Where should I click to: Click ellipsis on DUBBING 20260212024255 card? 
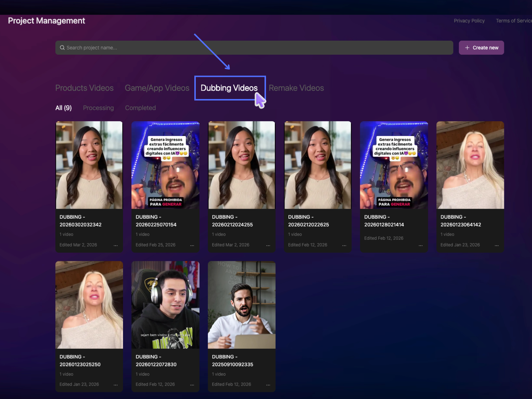(x=268, y=245)
